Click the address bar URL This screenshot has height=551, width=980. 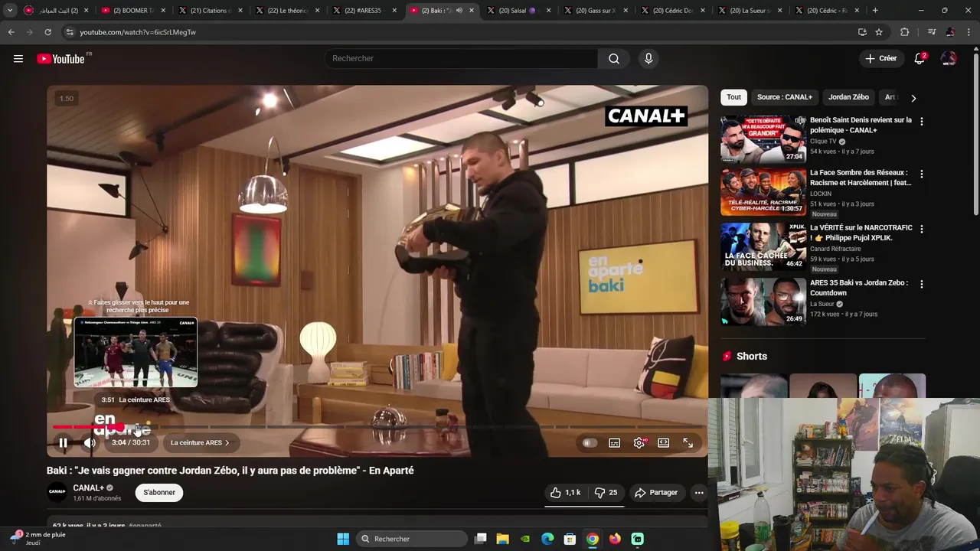tap(138, 32)
